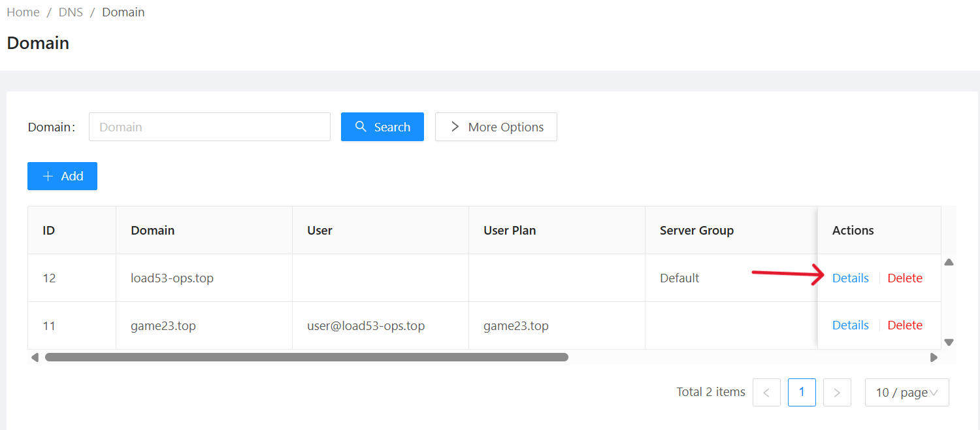
Task: Go to previous page arrow
Action: pyautogui.click(x=766, y=393)
